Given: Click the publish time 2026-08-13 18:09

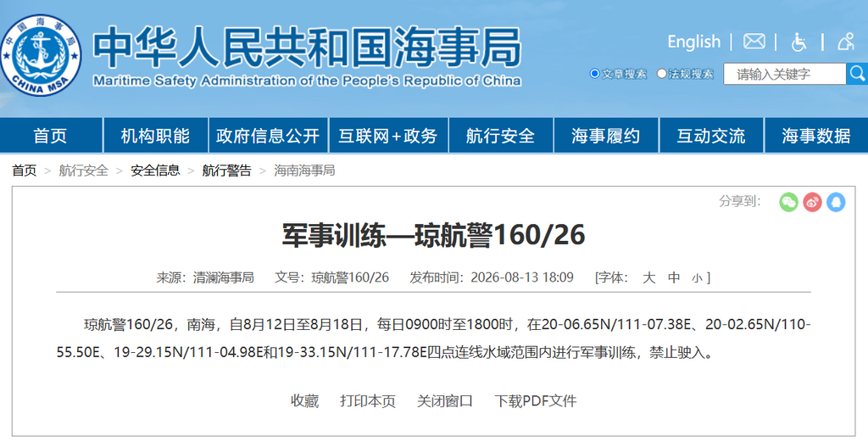Looking at the screenshot, I should (x=522, y=277).
